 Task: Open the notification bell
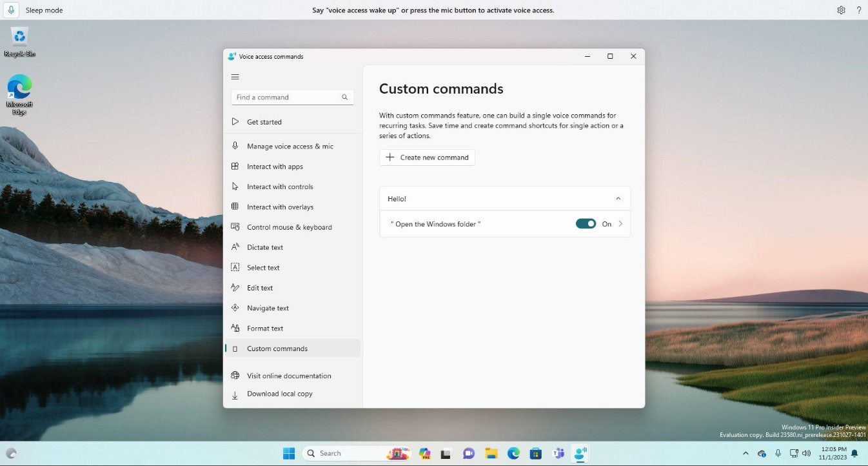click(854, 454)
